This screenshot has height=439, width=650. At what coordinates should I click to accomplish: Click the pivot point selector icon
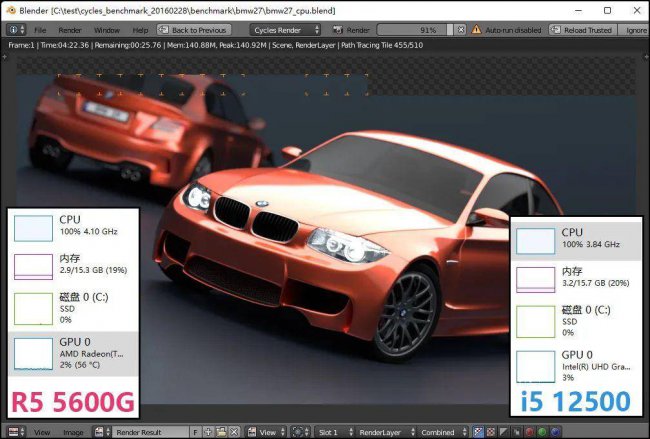[x=300, y=432]
